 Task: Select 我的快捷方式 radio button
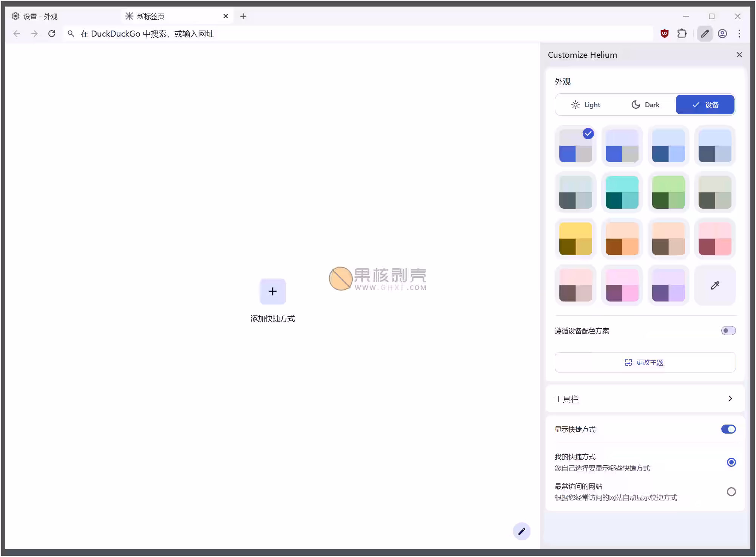731,462
